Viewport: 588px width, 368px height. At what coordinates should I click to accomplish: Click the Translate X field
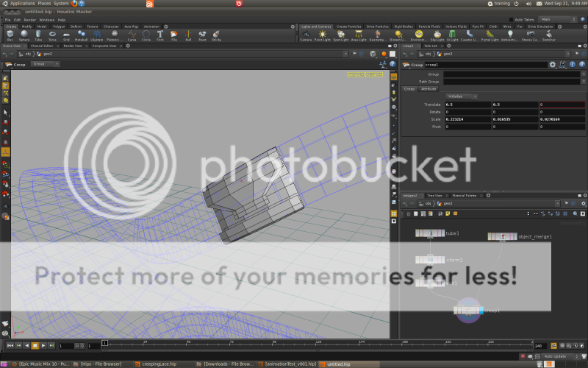467,105
